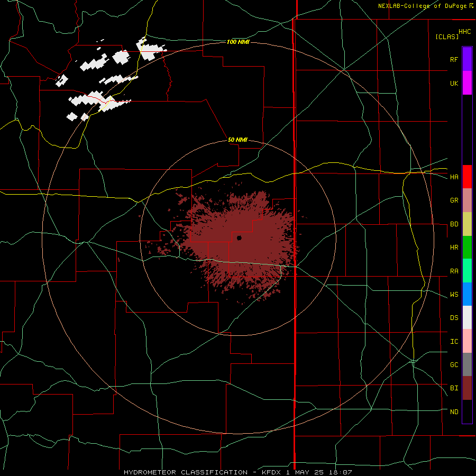
Task: Click the BD yellow legend swatch
Action: [x=467, y=224]
